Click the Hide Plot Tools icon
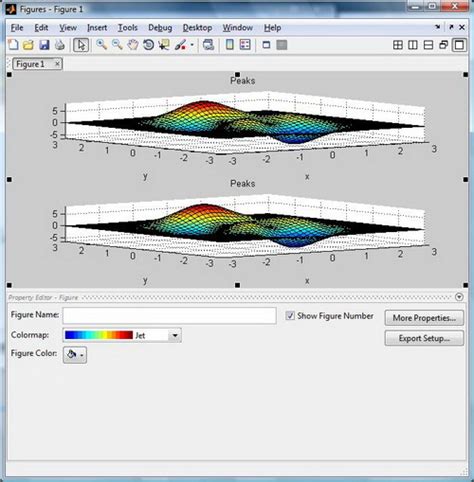This screenshot has height=482, width=474. tap(266, 45)
